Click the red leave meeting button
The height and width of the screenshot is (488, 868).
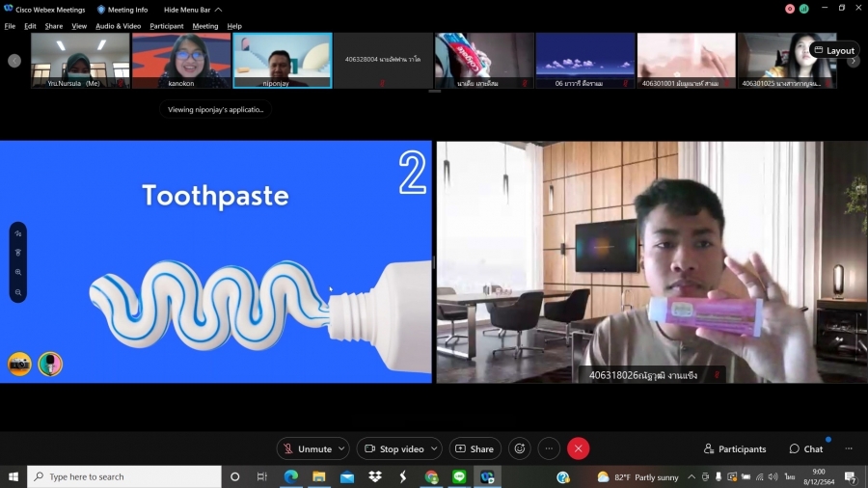[578, 448]
